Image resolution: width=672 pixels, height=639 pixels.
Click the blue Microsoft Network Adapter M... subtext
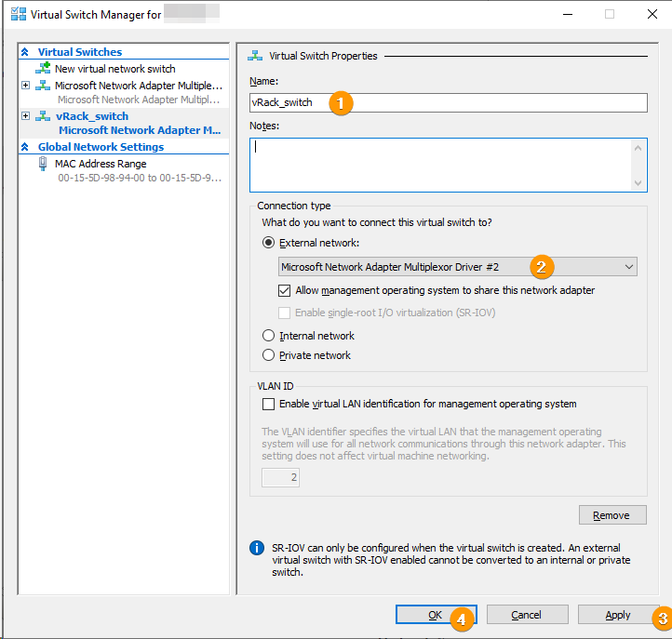pyautogui.click(x=140, y=130)
